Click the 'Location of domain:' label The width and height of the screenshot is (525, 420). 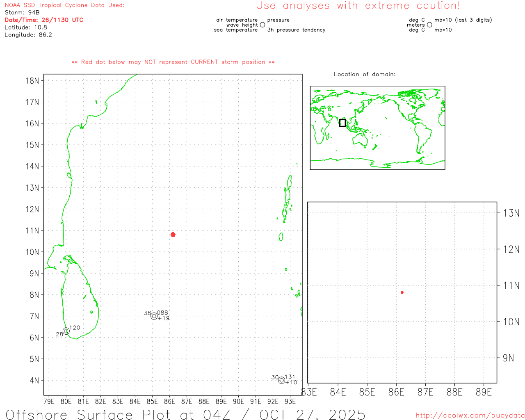pyautogui.click(x=365, y=75)
